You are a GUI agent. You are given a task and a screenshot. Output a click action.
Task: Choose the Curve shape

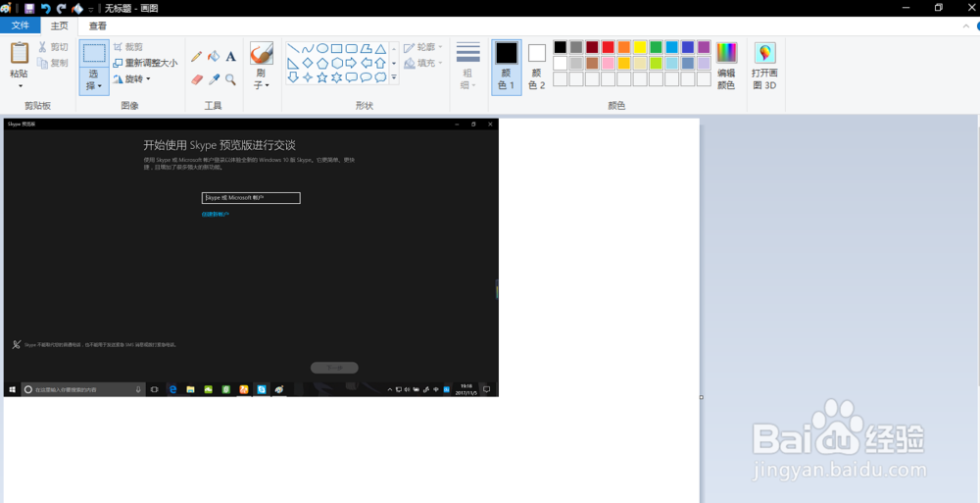(308, 48)
